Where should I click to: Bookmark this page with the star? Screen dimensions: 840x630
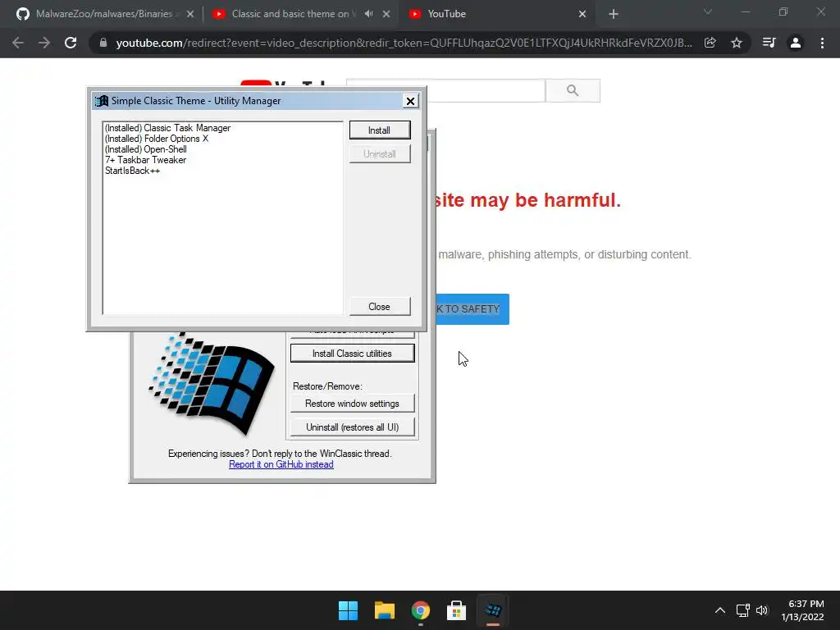(737, 43)
